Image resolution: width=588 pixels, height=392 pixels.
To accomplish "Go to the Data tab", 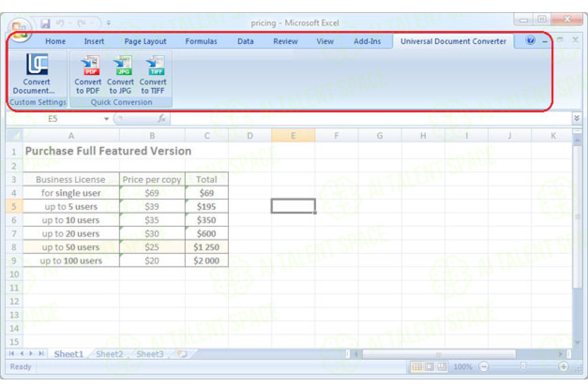I will click(245, 41).
